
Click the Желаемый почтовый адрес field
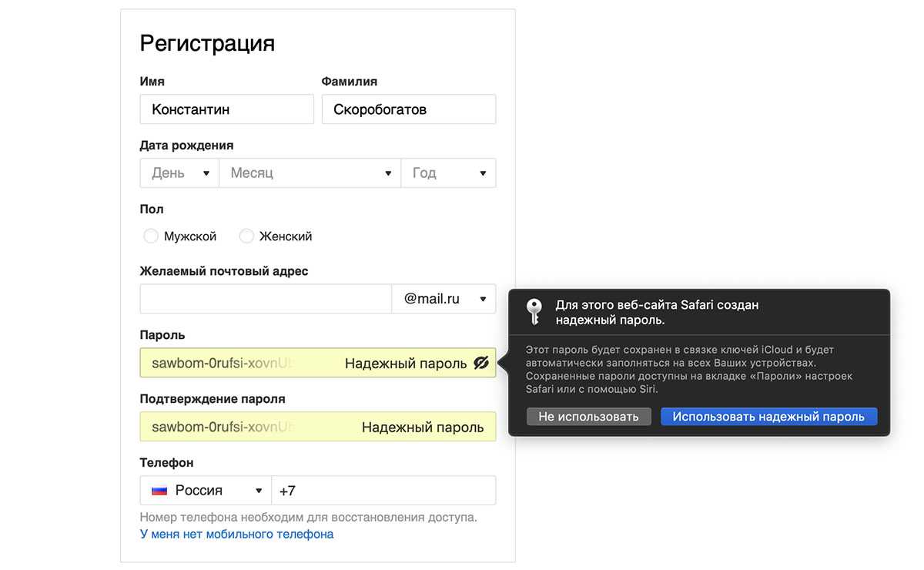(x=266, y=299)
